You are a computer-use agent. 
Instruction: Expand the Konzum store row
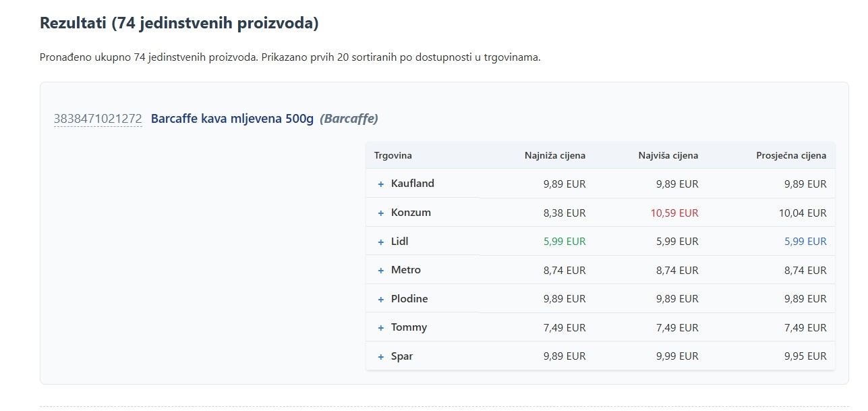point(380,213)
